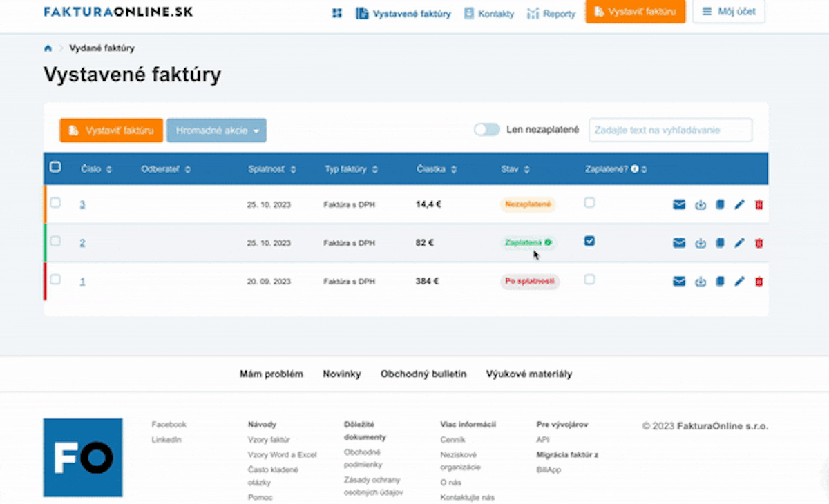Click the invoice search text field

(669, 130)
